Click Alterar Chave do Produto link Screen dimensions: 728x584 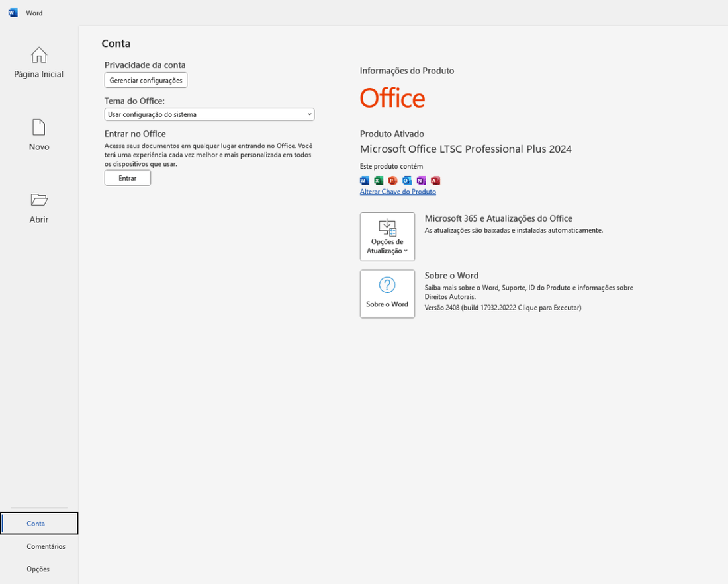(398, 192)
